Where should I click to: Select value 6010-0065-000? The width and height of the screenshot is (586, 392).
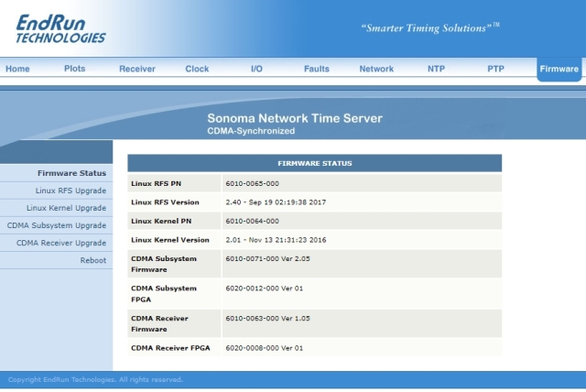tap(253, 183)
